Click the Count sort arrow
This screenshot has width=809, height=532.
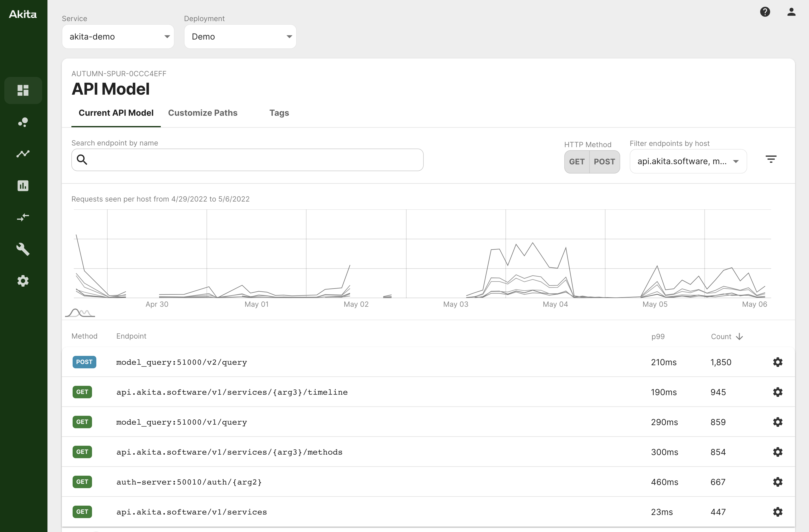(x=739, y=336)
